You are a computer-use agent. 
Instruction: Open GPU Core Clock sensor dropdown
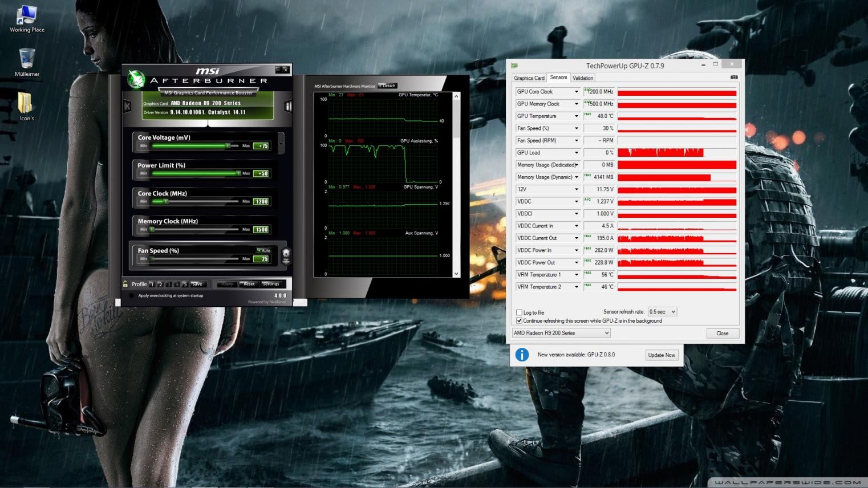click(x=576, y=92)
